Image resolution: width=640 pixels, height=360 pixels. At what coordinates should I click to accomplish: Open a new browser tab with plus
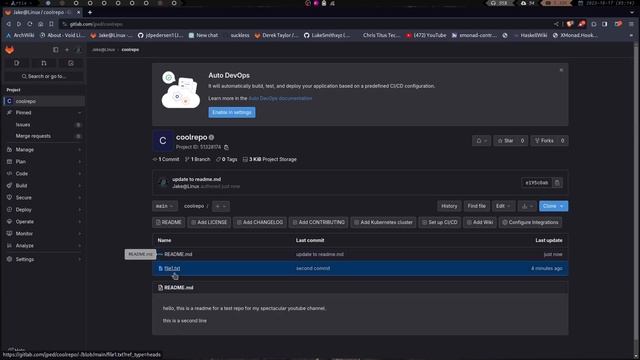90,12
